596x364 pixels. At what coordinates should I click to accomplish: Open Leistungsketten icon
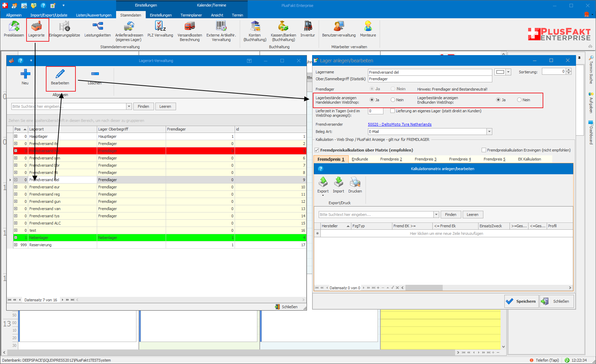click(97, 29)
